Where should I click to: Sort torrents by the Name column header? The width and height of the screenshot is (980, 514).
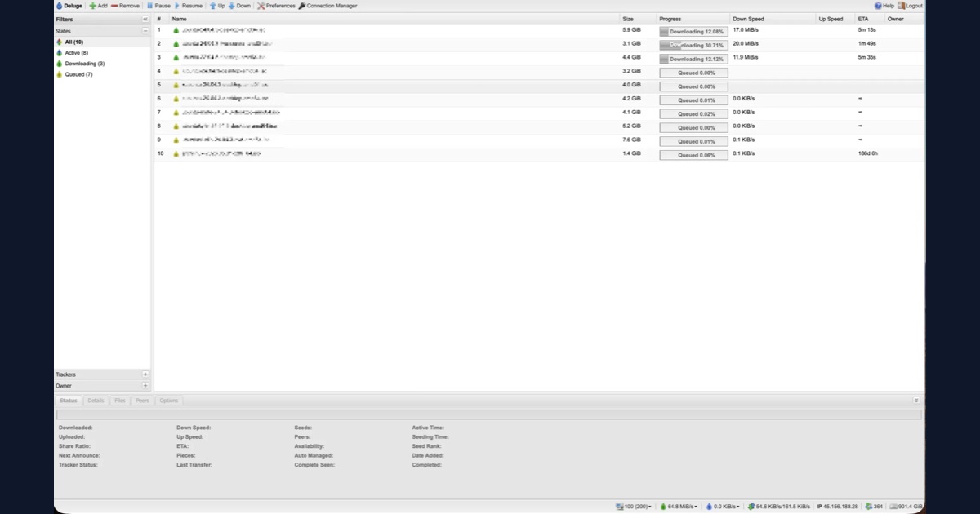point(394,19)
